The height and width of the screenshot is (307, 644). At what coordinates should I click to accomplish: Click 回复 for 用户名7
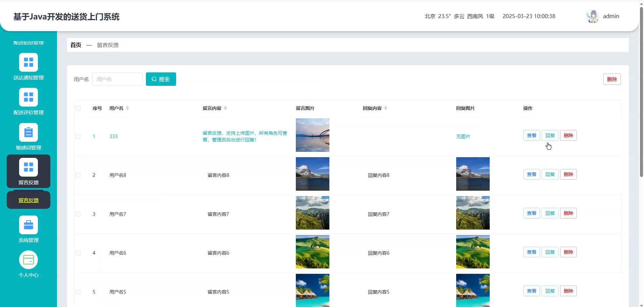[550, 213]
